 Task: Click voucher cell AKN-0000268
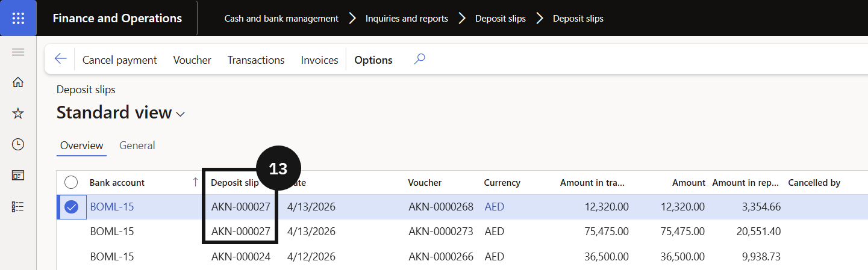(x=441, y=207)
